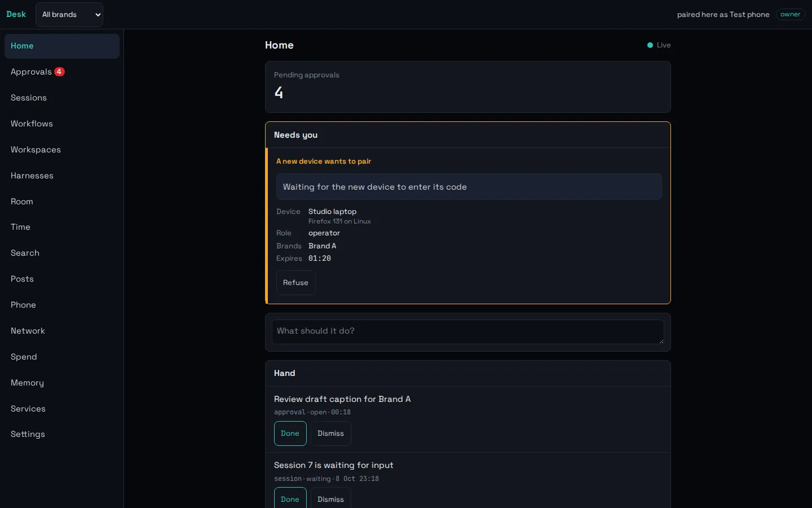Open Settings page
Image resolution: width=812 pixels, height=508 pixels.
pyautogui.click(x=62, y=435)
